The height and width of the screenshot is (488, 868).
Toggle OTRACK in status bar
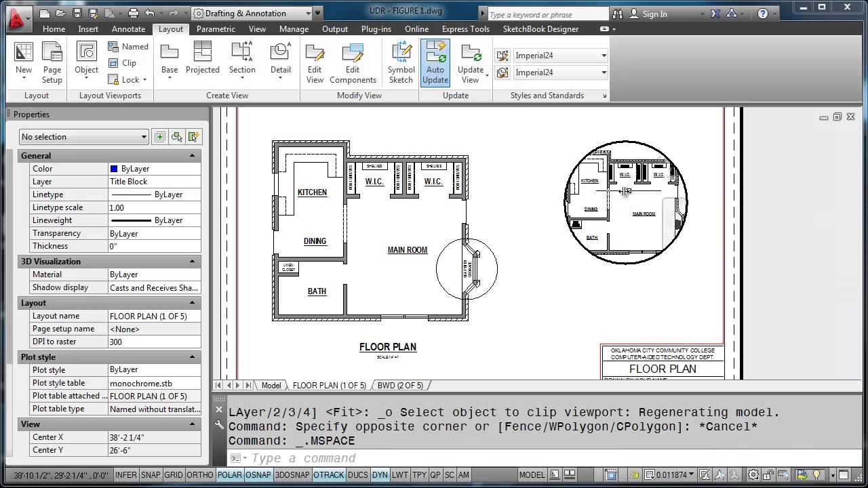click(328, 475)
